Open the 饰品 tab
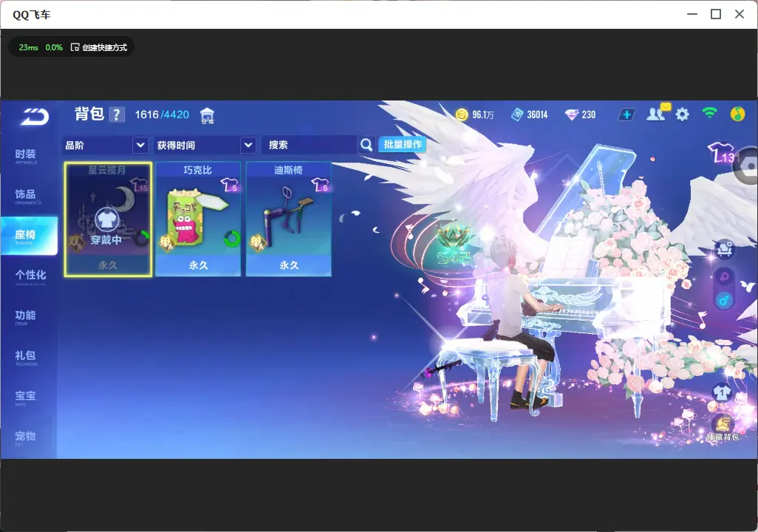758x532 pixels. [x=26, y=196]
